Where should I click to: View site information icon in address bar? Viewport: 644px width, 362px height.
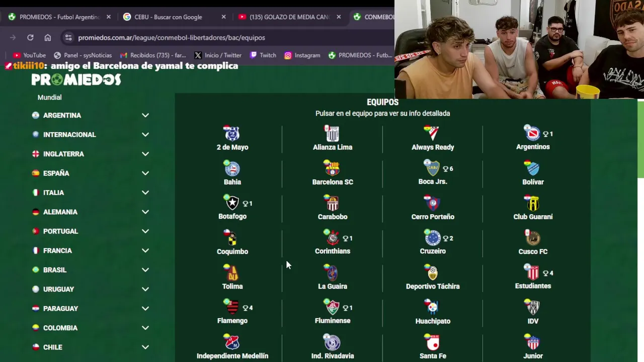tap(68, 38)
